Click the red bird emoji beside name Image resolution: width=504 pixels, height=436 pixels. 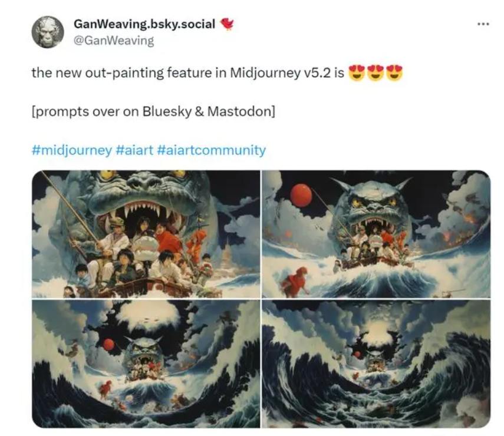click(x=227, y=24)
